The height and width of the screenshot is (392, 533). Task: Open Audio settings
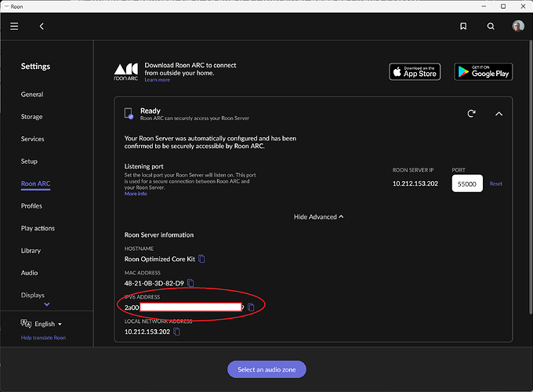coord(29,273)
